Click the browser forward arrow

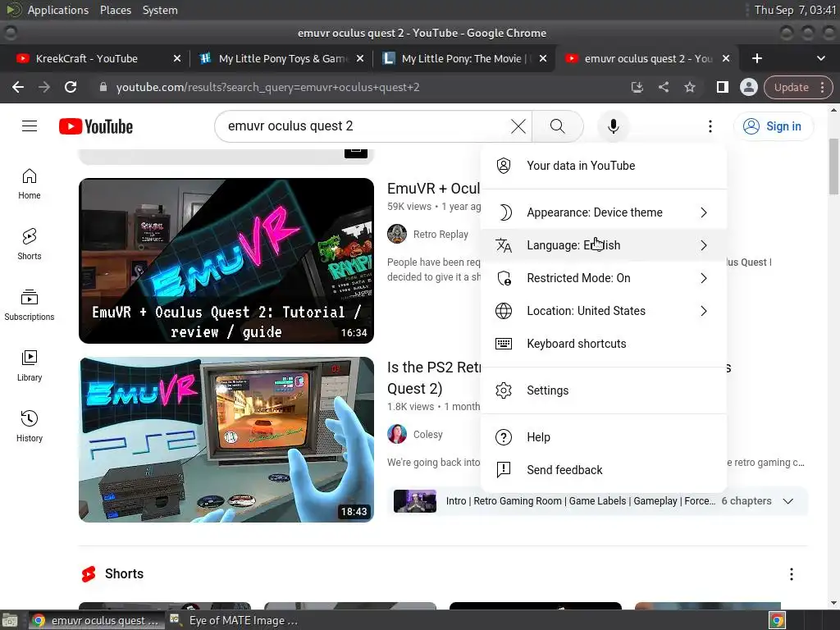click(x=44, y=87)
